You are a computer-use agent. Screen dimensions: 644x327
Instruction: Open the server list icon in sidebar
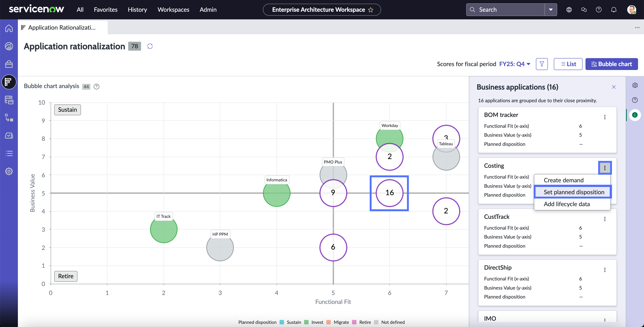pyautogui.click(x=9, y=100)
